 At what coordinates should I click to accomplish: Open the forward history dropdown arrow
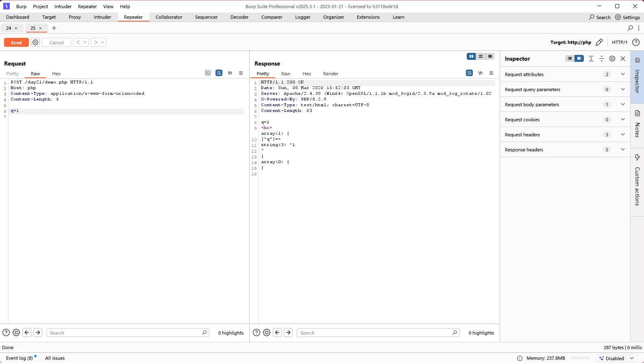tap(102, 42)
